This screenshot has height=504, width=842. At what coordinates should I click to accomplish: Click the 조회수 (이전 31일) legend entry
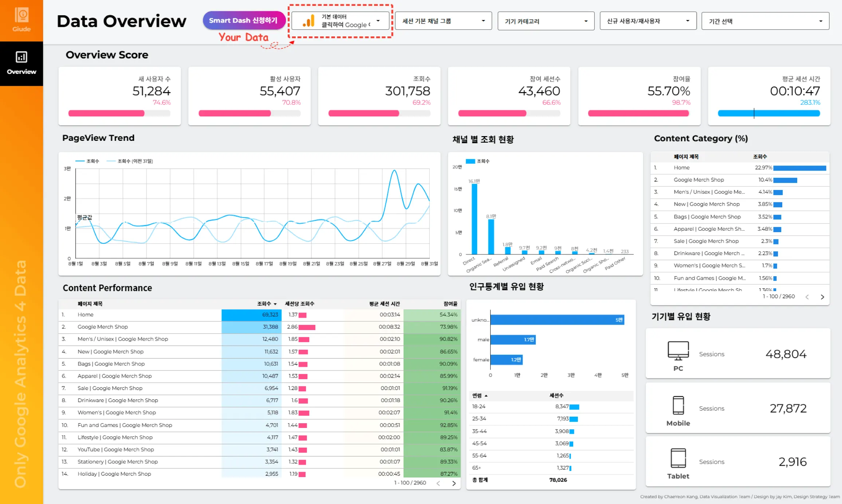click(130, 161)
